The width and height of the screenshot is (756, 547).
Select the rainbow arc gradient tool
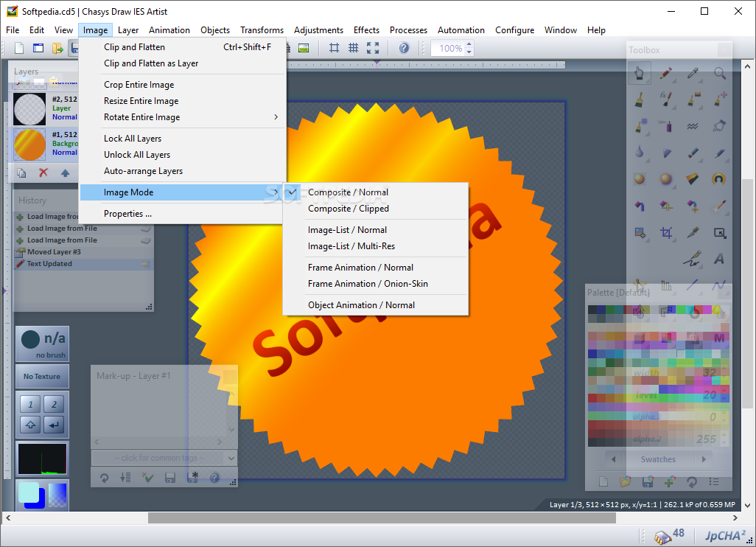coord(719,179)
